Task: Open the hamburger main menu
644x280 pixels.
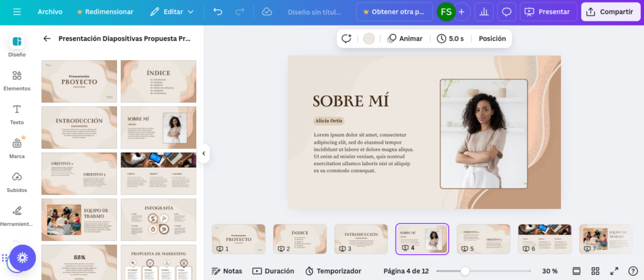Action: 17,12
